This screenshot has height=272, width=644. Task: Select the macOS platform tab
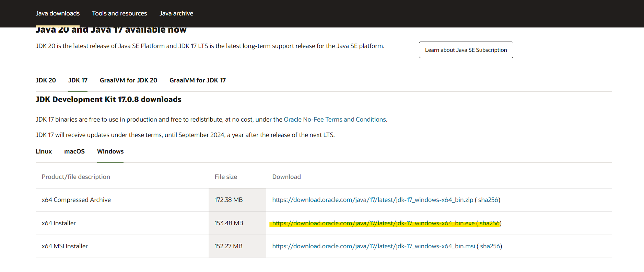coord(74,151)
